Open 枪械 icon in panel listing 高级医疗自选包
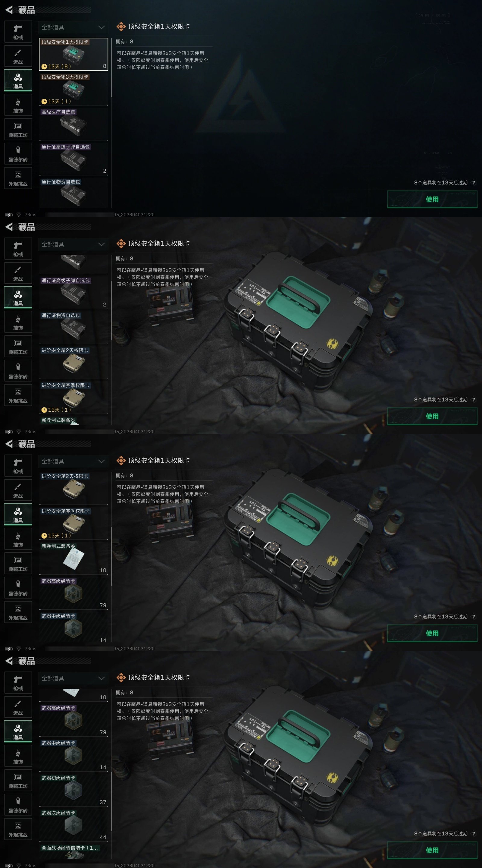482x868 pixels. (x=18, y=32)
